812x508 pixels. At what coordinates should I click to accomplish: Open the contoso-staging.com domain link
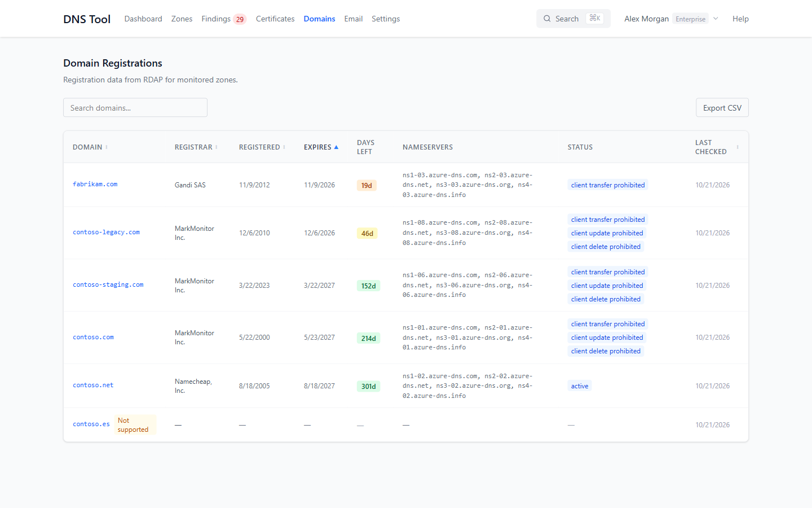108,284
